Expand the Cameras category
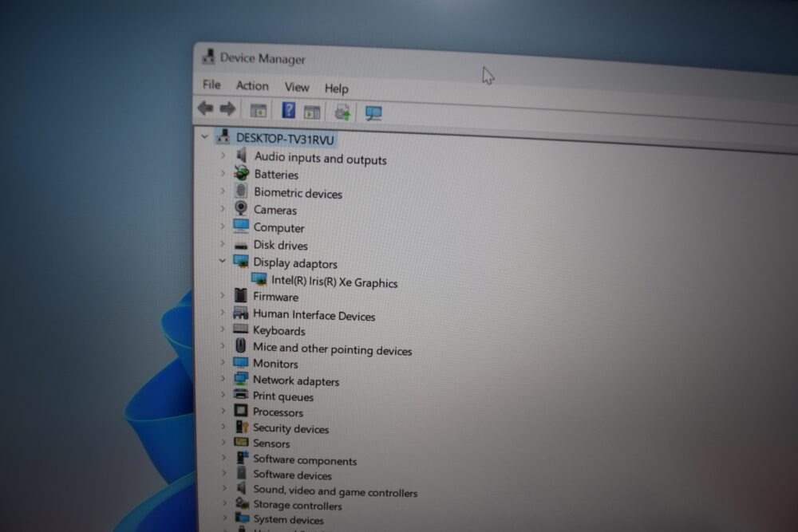 [223, 208]
